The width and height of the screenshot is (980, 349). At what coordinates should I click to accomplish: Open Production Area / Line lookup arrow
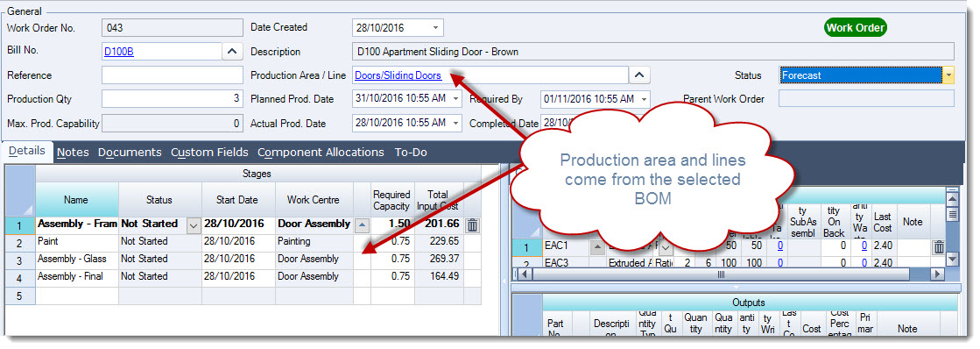[x=638, y=75]
